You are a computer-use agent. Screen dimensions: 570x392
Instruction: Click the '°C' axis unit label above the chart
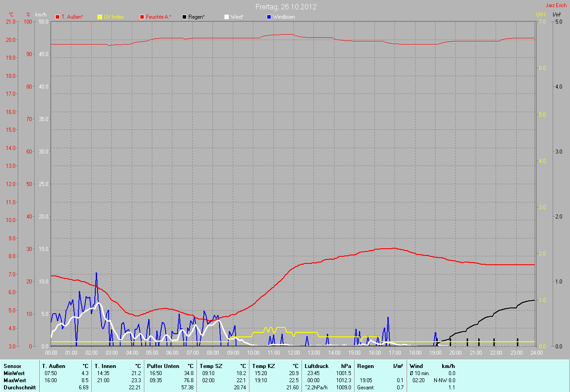[11, 15]
